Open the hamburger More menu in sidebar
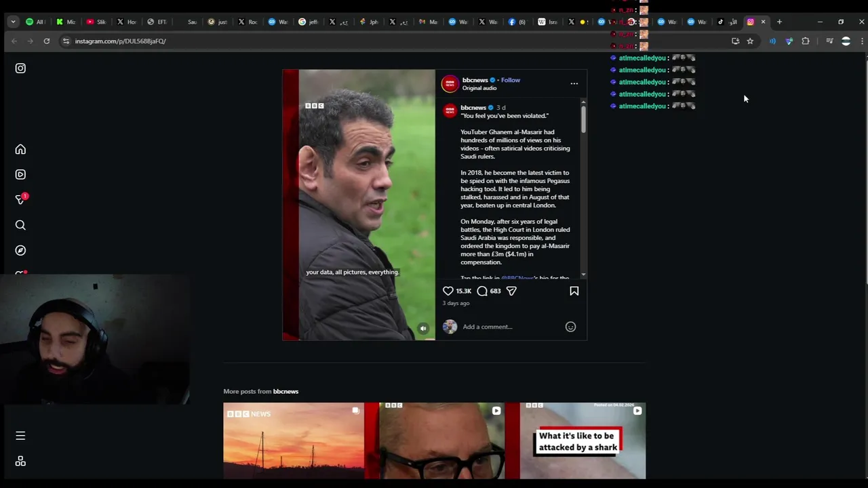 tap(20, 436)
